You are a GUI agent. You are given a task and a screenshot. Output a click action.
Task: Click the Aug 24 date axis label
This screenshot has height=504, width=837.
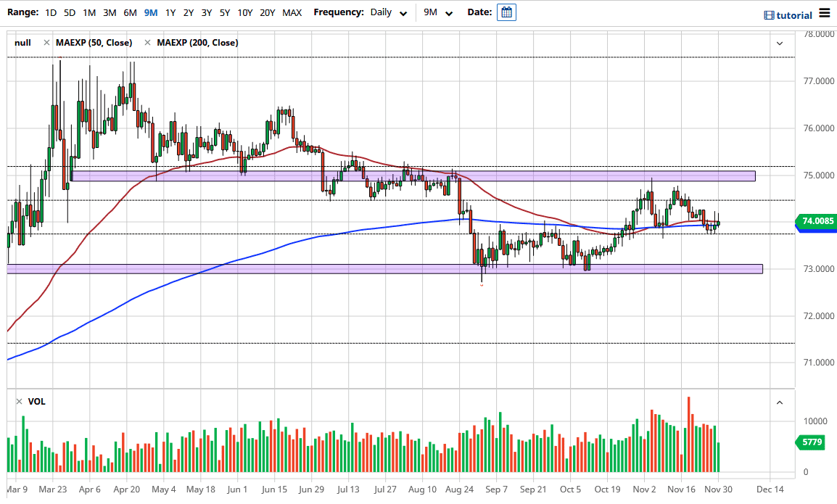tap(459, 489)
